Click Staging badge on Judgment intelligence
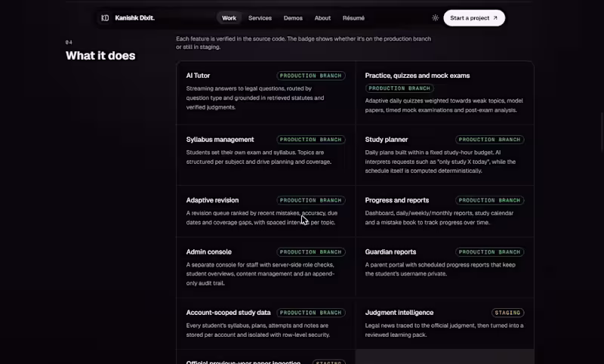Image resolution: width=604 pixels, height=364 pixels. (507, 313)
